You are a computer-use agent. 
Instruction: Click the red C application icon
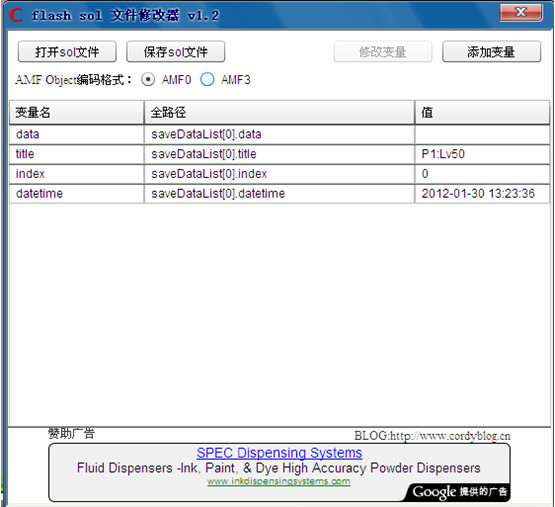click(16, 15)
